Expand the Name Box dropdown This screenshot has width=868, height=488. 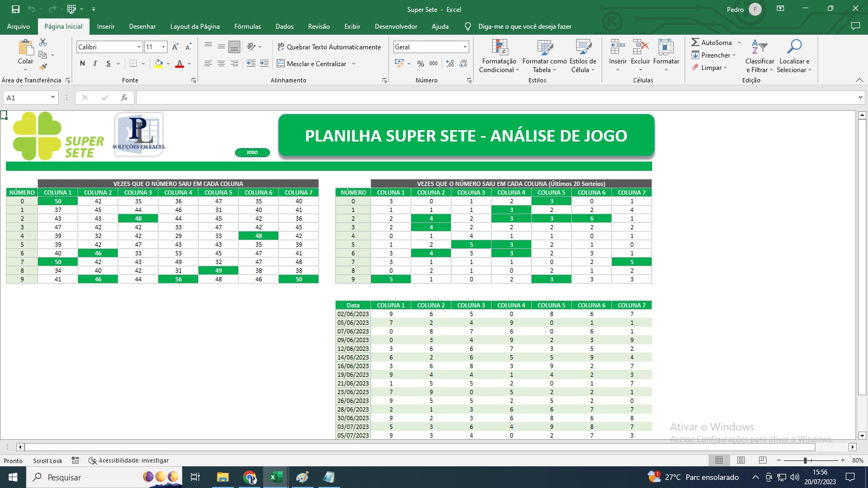point(53,98)
